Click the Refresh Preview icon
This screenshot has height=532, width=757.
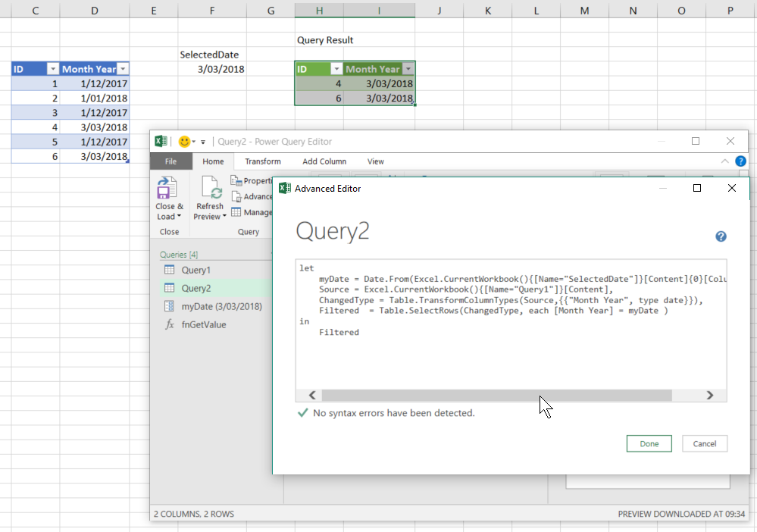tap(211, 188)
